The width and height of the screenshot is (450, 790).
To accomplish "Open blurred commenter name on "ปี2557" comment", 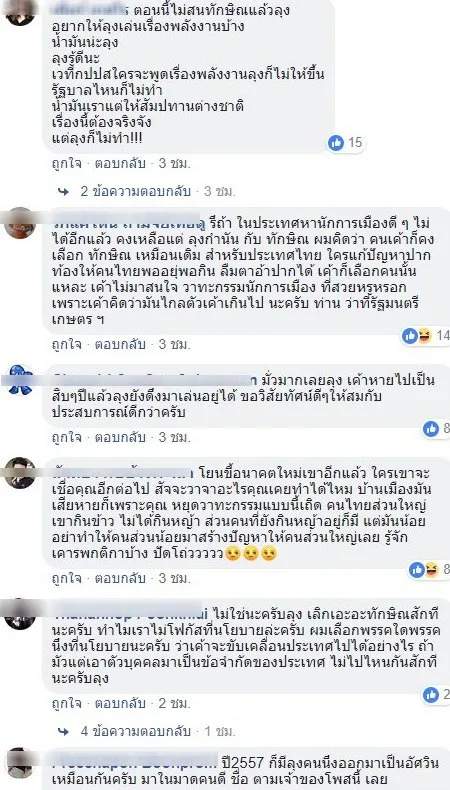I will coord(135,761).
